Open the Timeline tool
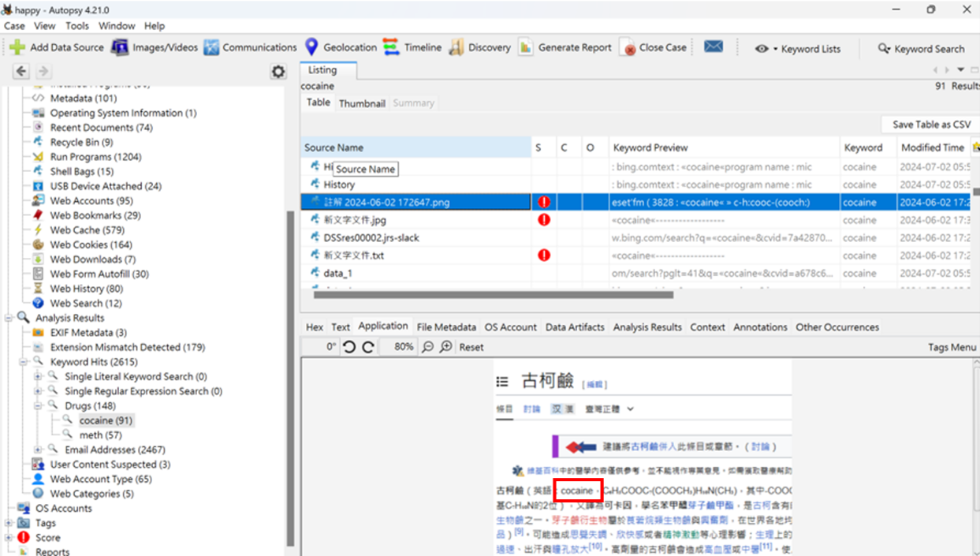 pyautogui.click(x=412, y=47)
